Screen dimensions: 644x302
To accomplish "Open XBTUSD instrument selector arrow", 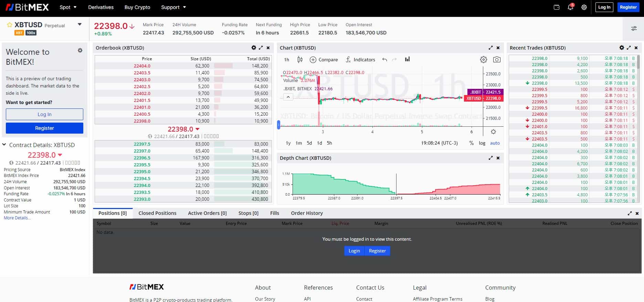I will coord(80,24).
